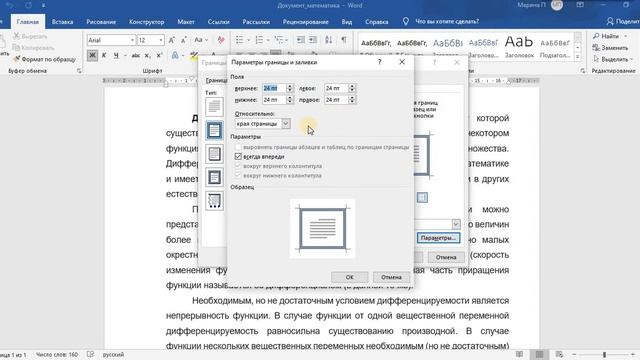Toggle bold (Ж) formatting in ribbon
The height and width of the screenshot is (360, 640).
[x=92, y=55]
